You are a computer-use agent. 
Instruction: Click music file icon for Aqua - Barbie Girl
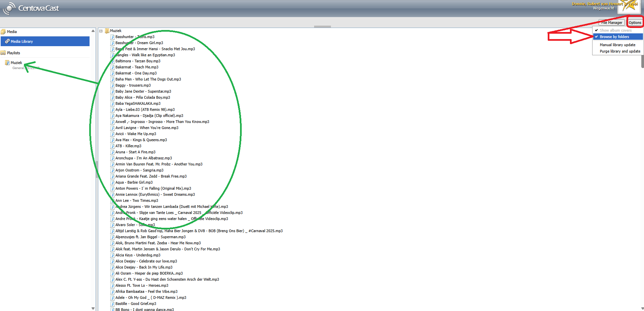112,183
